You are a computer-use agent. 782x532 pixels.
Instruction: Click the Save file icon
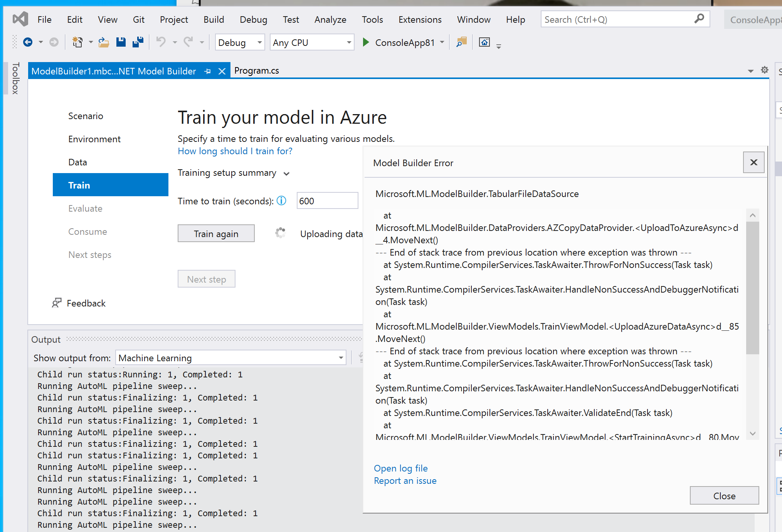click(121, 42)
